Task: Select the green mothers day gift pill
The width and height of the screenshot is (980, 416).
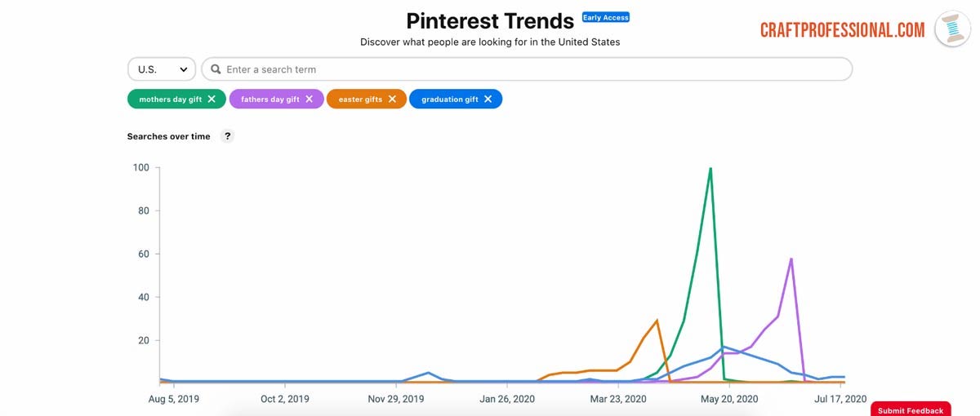Action: click(x=170, y=100)
